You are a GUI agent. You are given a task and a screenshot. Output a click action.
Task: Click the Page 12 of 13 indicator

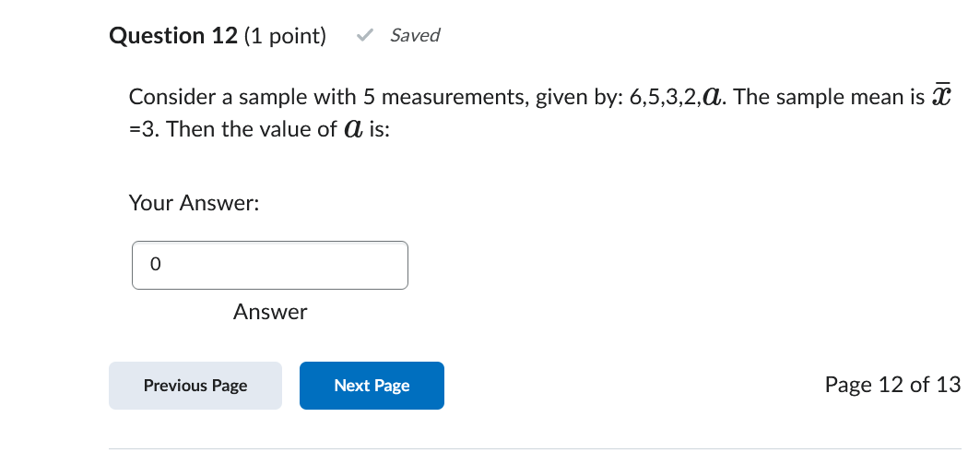892,385
